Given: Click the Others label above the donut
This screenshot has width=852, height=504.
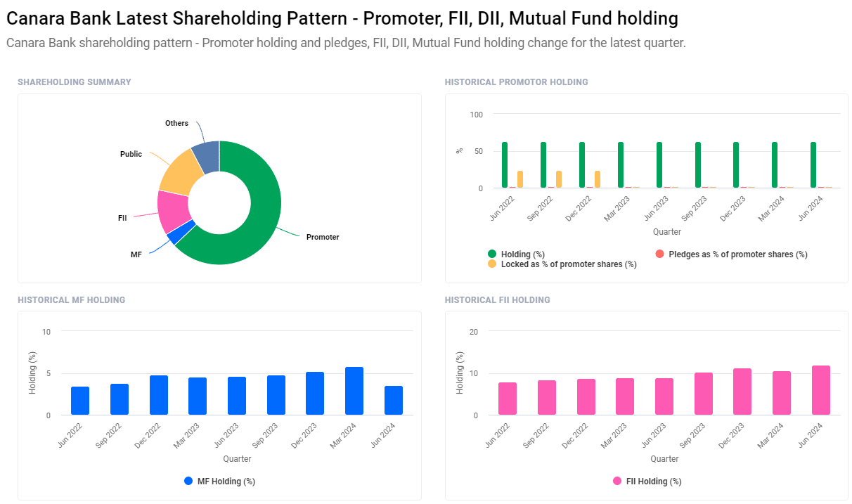Looking at the screenshot, I should (177, 123).
